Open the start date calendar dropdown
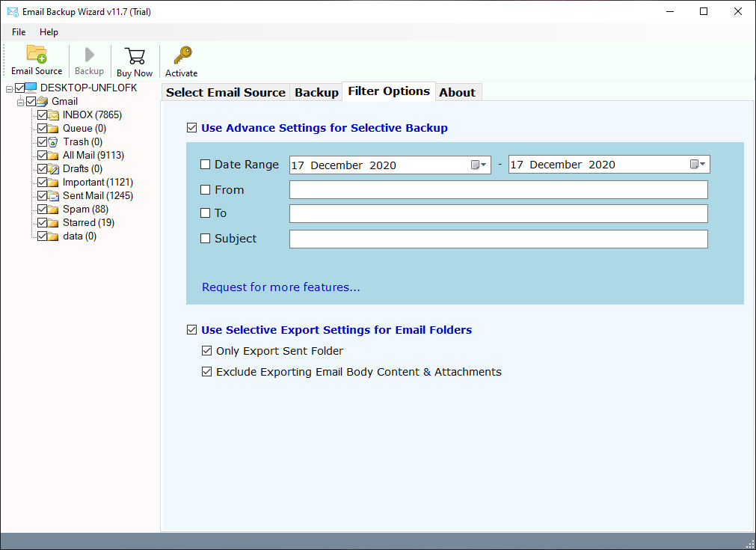 point(479,165)
